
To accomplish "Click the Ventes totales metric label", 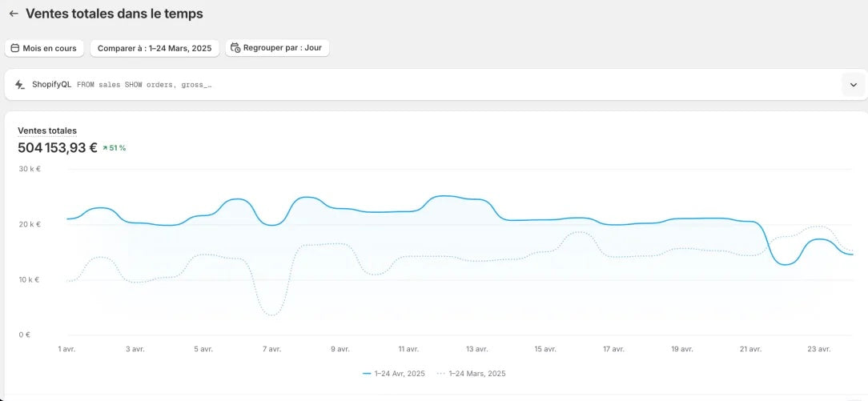I will point(47,130).
